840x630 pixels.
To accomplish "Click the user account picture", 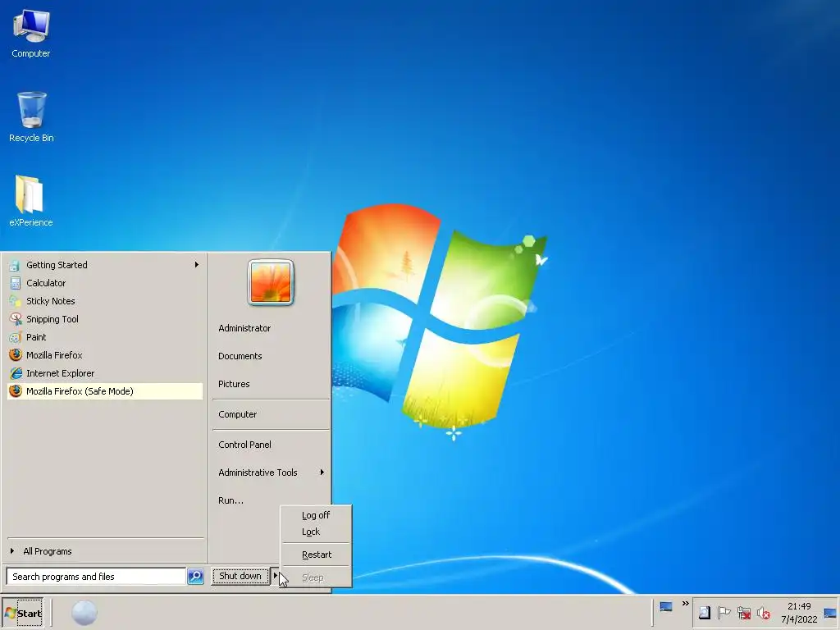I will (271, 282).
